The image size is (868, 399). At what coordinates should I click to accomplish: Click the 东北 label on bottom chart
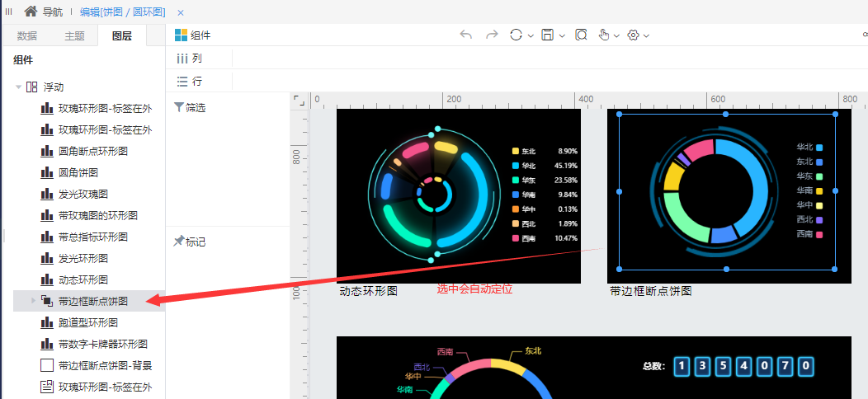click(x=534, y=351)
